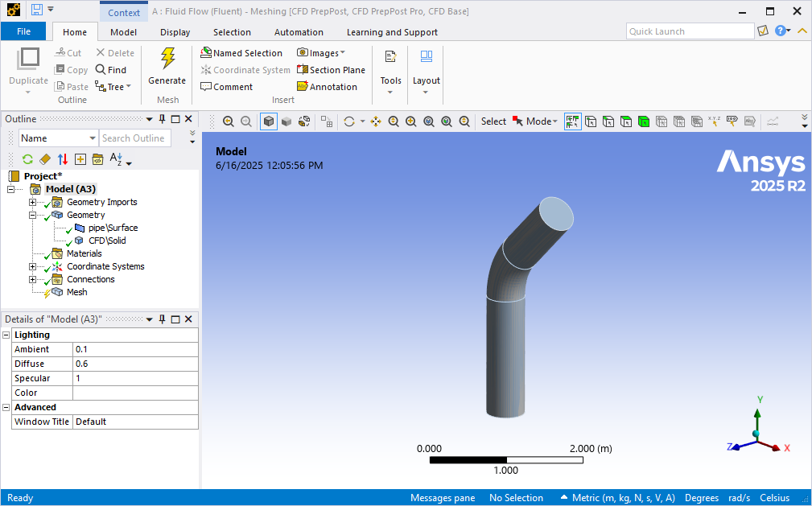Toggle shaded exterior and edges display
Image resolution: width=812 pixels, height=506 pixels.
click(269, 121)
